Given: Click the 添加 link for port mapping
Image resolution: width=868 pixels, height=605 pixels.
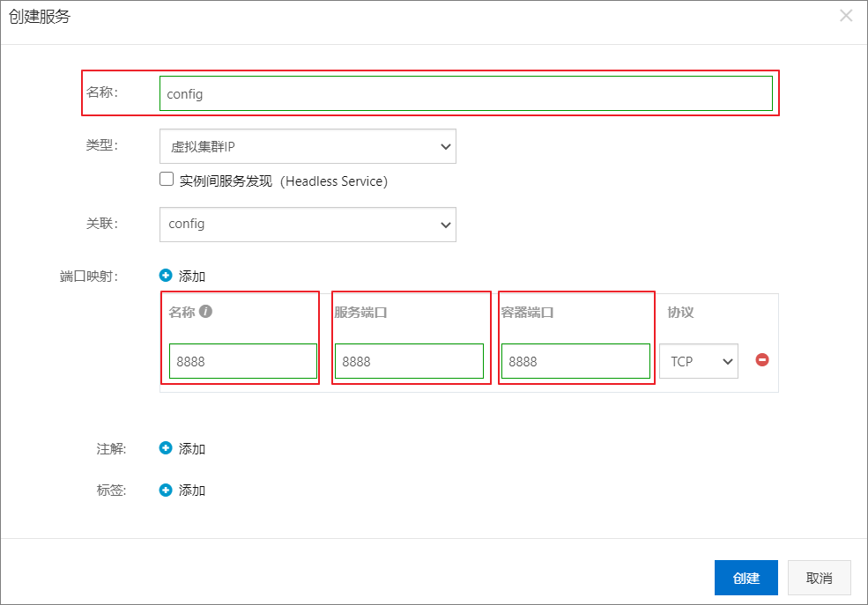Looking at the screenshot, I should [191, 276].
